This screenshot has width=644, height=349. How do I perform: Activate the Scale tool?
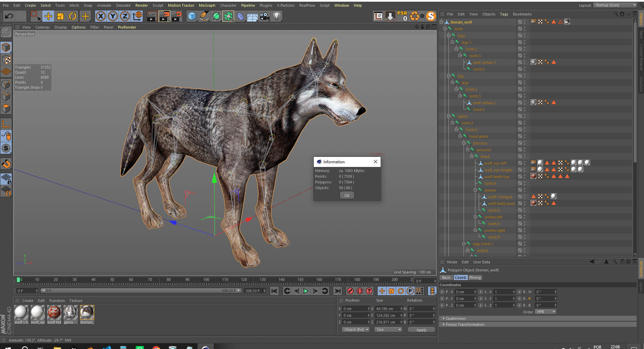pyautogui.click(x=60, y=16)
